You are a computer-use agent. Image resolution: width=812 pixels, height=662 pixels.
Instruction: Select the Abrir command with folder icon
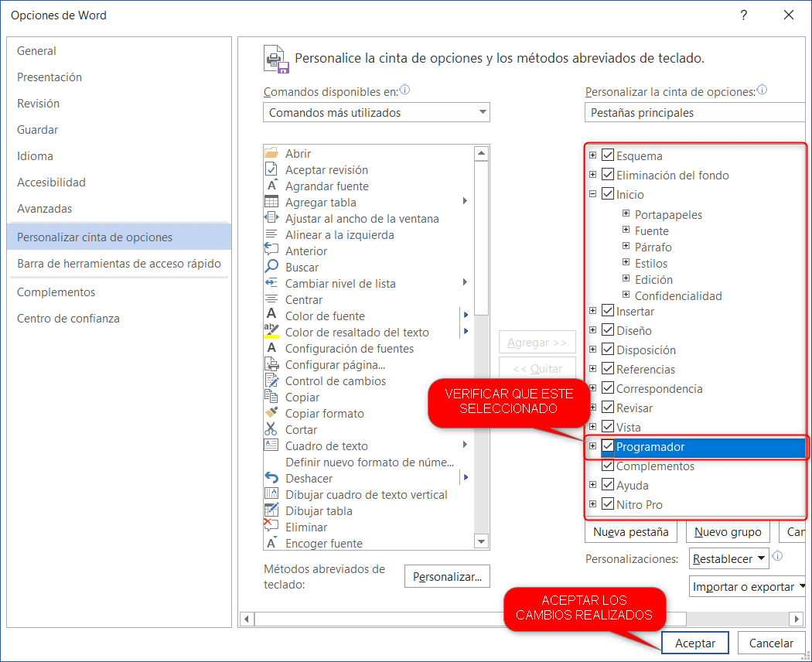coord(275,153)
